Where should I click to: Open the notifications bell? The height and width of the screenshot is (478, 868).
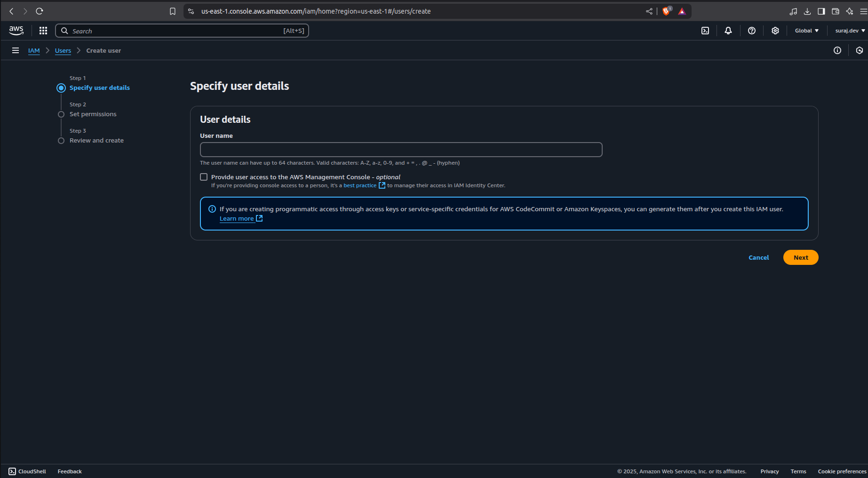pyautogui.click(x=728, y=31)
